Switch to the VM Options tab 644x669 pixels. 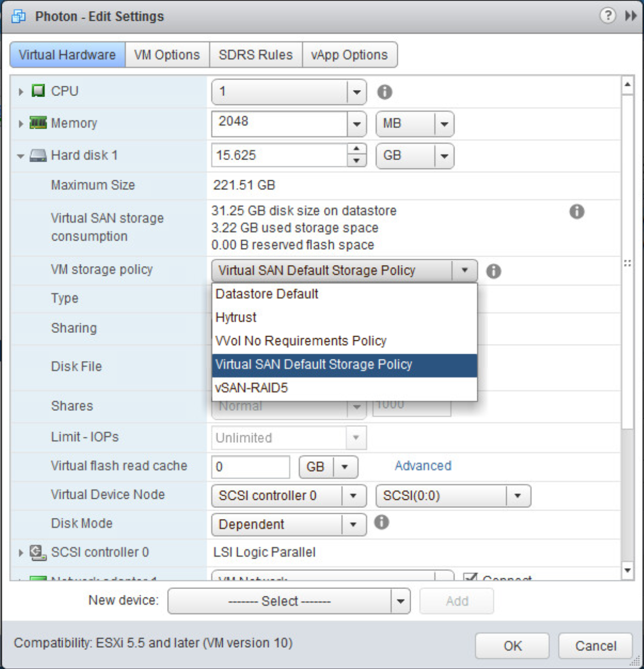pyautogui.click(x=167, y=55)
